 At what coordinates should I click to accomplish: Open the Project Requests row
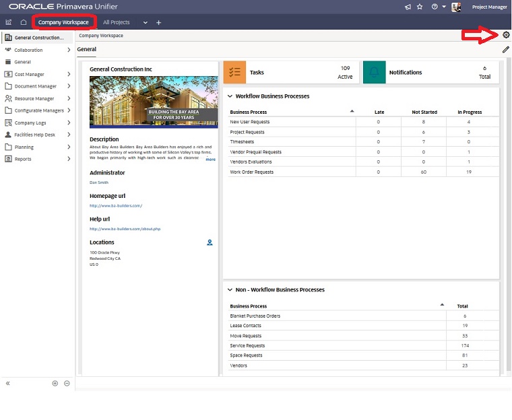click(363, 132)
